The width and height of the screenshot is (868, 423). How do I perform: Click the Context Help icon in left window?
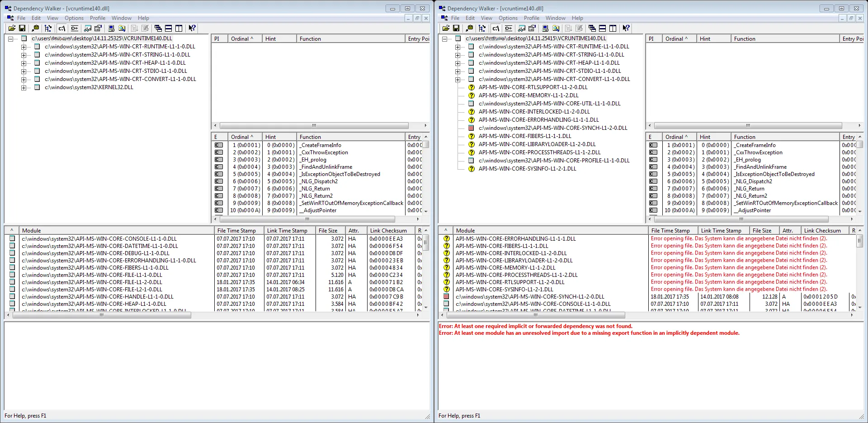click(192, 28)
